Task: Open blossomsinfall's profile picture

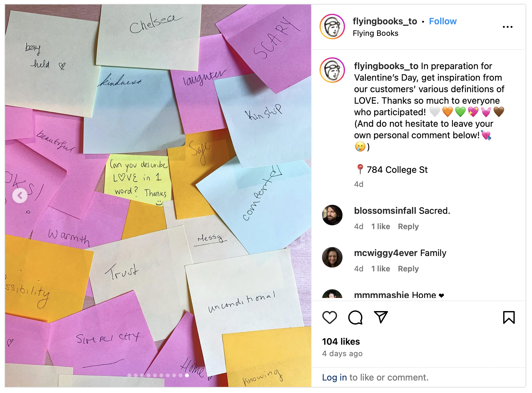Action: pos(332,215)
